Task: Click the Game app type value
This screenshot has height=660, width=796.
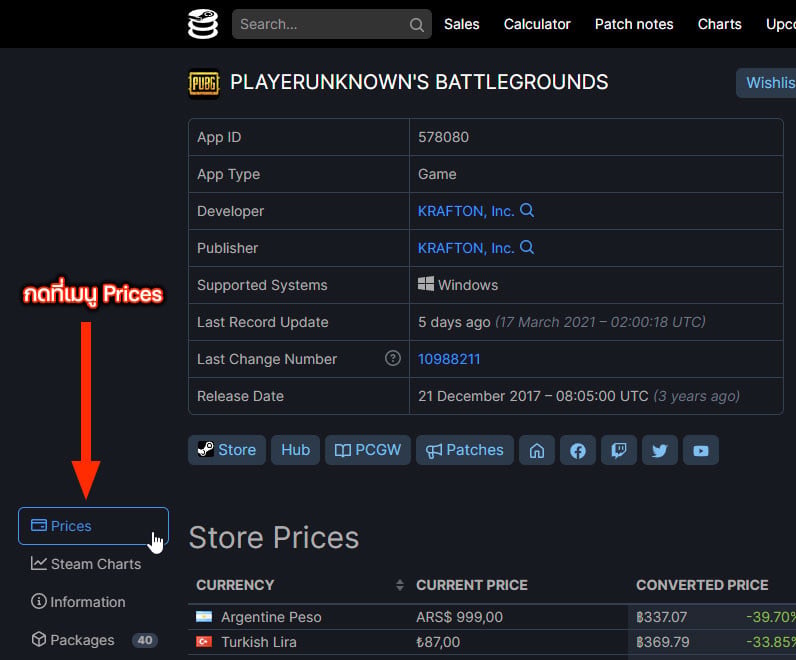Action: tap(437, 174)
